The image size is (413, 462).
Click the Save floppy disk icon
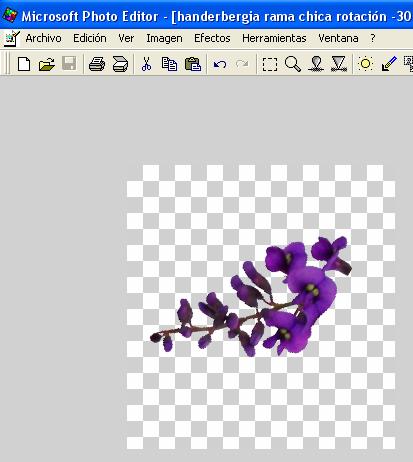(69, 64)
